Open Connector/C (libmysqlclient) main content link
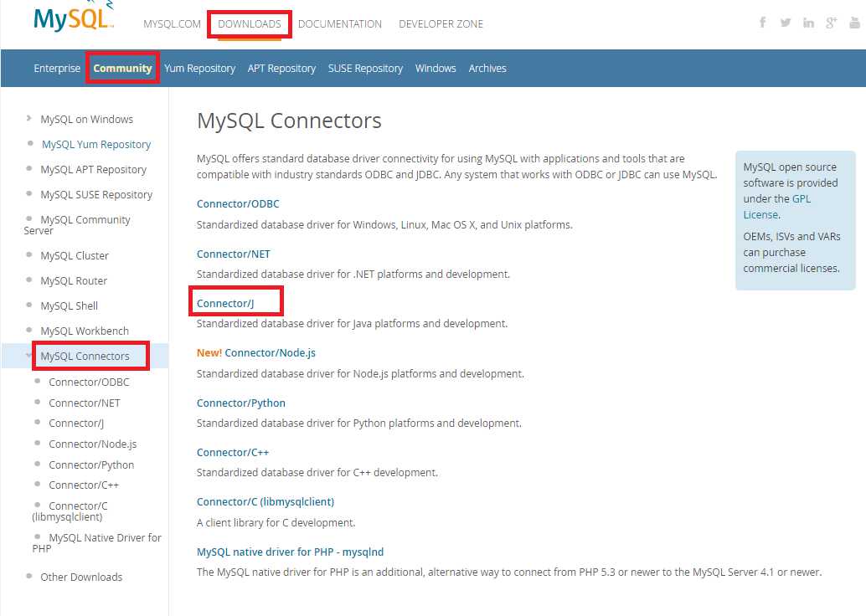 coord(265,501)
